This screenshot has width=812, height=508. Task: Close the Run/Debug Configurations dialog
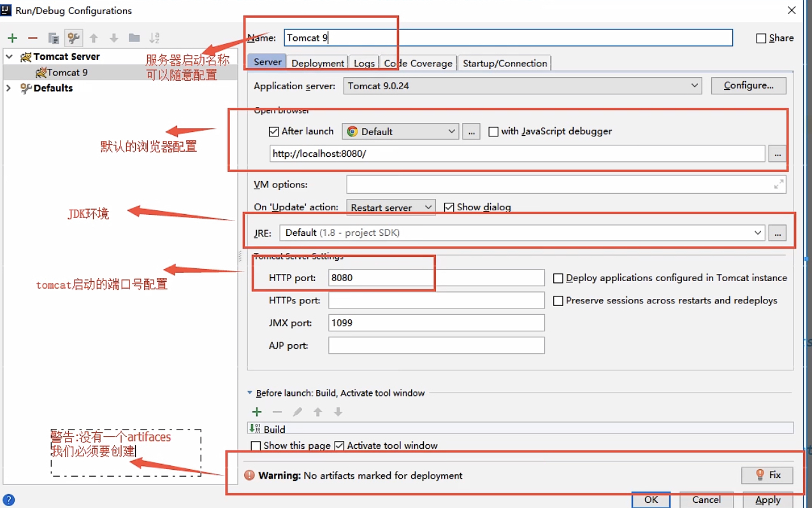tap(792, 10)
